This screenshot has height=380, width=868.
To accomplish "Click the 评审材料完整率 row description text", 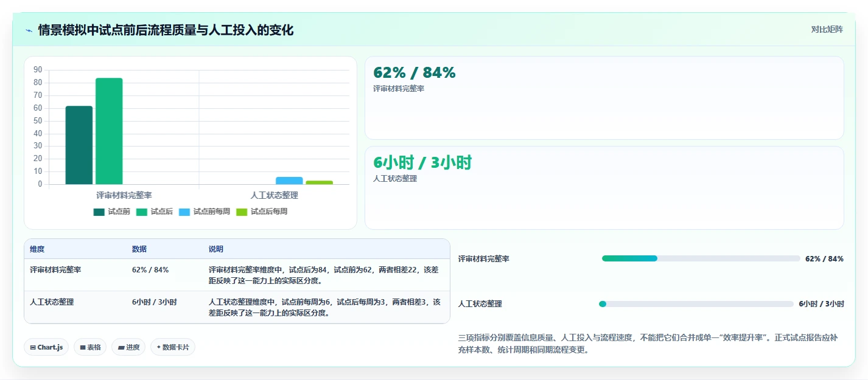I will (x=324, y=275).
